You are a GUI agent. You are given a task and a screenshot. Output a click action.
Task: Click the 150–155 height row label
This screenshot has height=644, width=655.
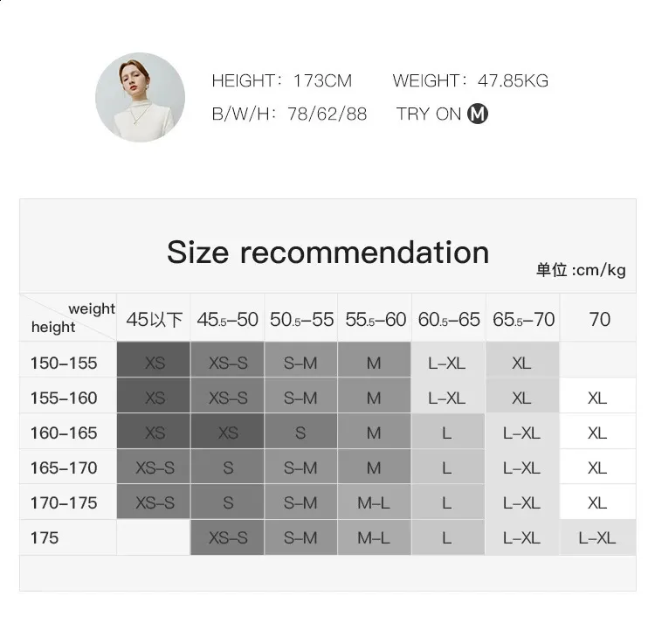64,363
